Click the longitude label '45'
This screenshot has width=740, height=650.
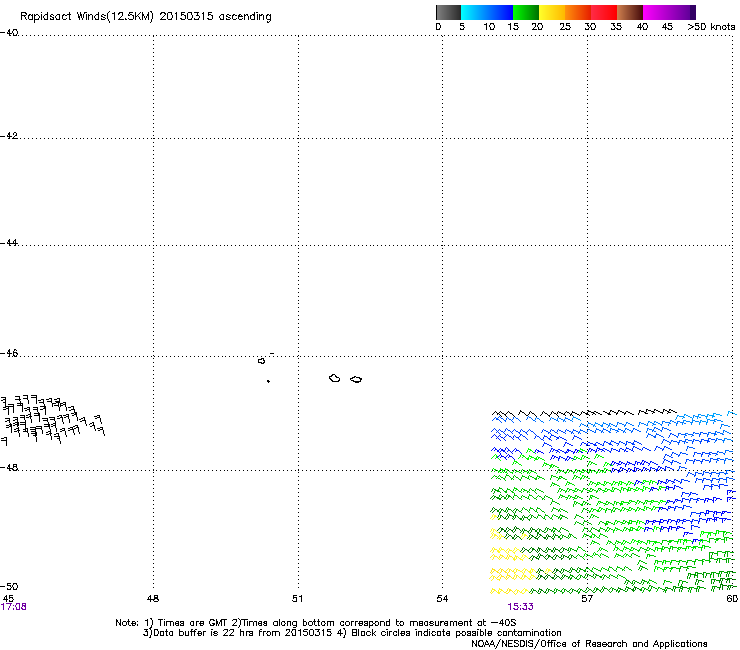click(8, 599)
